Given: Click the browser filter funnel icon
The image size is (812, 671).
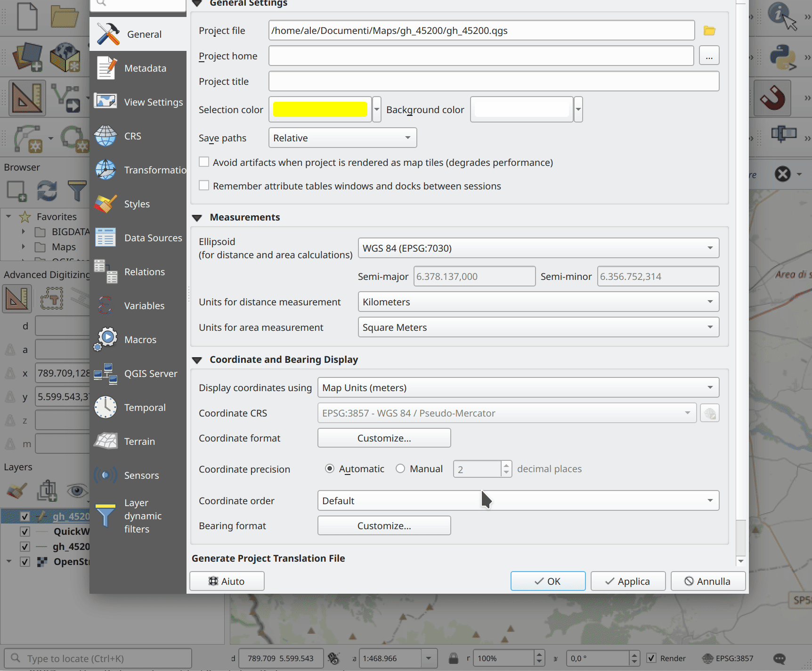Looking at the screenshot, I should [x=77, y=191].
